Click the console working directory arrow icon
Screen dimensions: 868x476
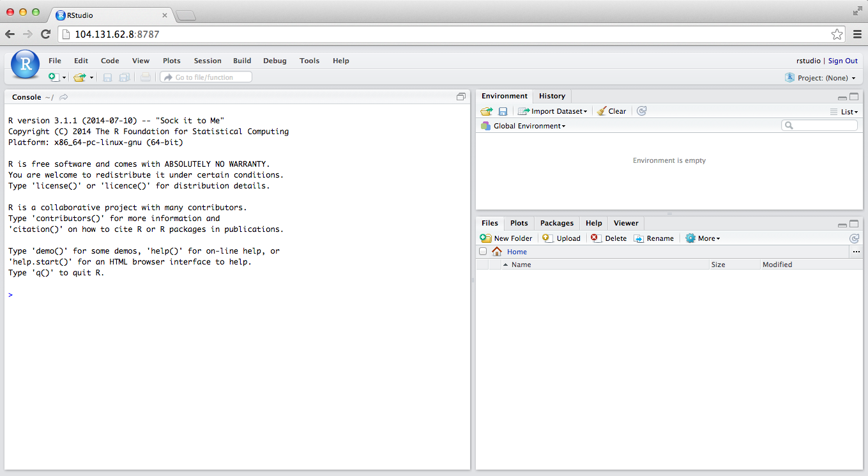[64, 97]
